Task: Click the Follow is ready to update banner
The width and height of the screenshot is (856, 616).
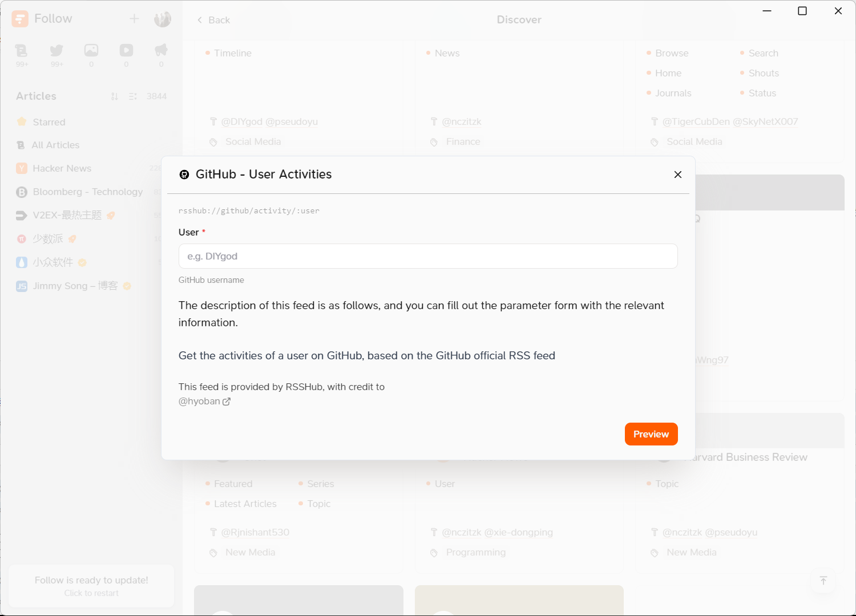Action: tap(91, 586)
